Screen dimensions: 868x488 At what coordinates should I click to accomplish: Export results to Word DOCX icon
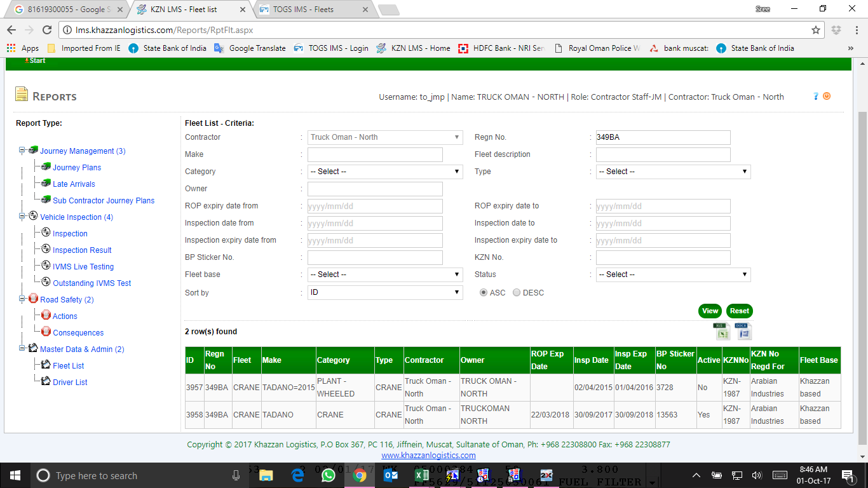pyautogui.click(x=743, y=331)
